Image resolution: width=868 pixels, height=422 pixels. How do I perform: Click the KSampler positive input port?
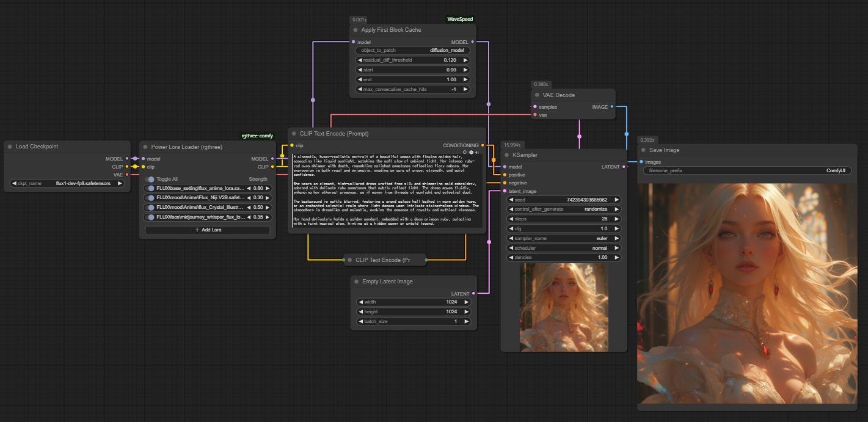click(x=505, y=175)
